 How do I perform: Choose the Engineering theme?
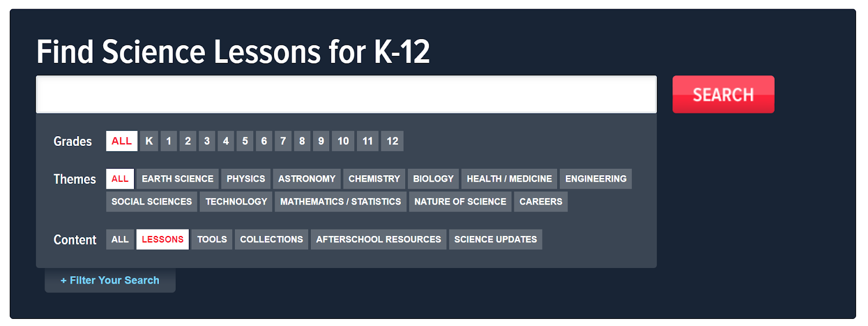coord(596,179)
